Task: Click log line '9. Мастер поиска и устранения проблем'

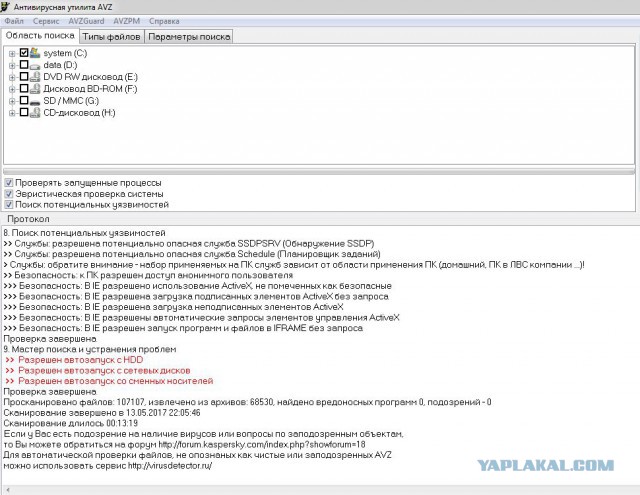Action: [90, 349]
